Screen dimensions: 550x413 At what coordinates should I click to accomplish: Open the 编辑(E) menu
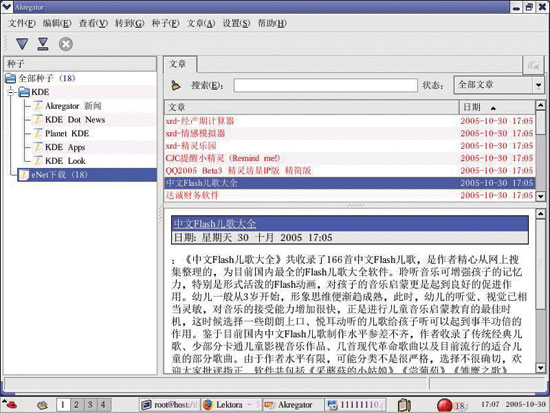(x=57, y=23)
